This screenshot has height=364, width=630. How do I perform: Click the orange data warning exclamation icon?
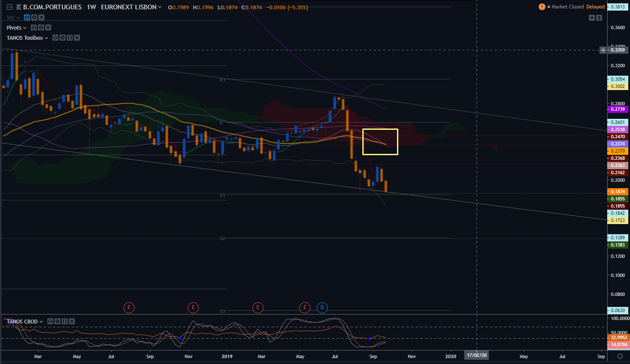pos(542,7)
